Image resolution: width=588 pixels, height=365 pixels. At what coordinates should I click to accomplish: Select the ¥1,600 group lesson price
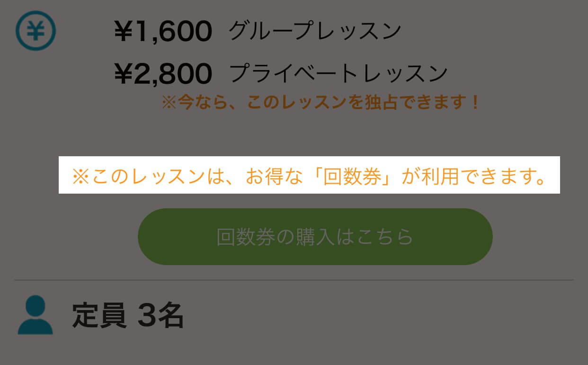point(163,30)
